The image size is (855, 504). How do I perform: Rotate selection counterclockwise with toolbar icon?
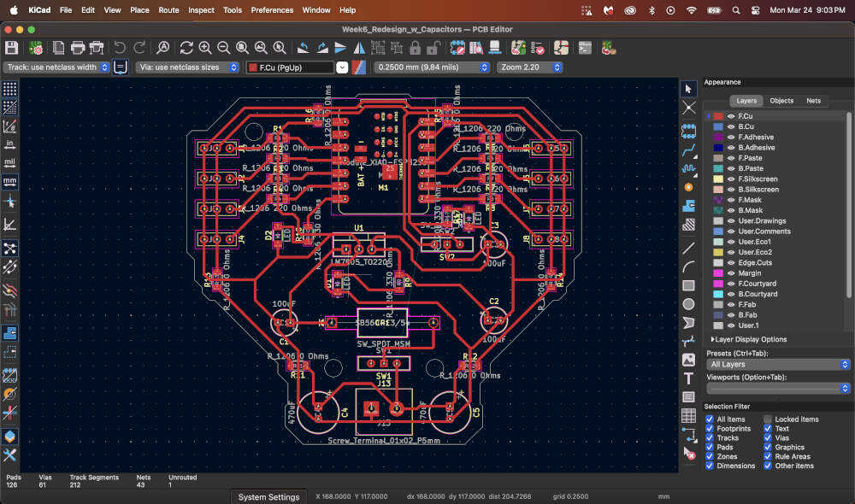pyautogui.click(x=304, y=48)
